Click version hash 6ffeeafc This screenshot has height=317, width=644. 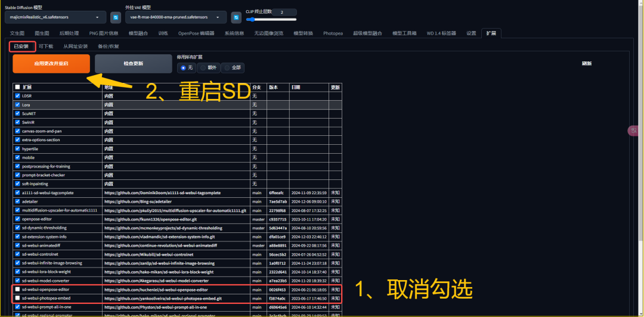pos(277,193)
